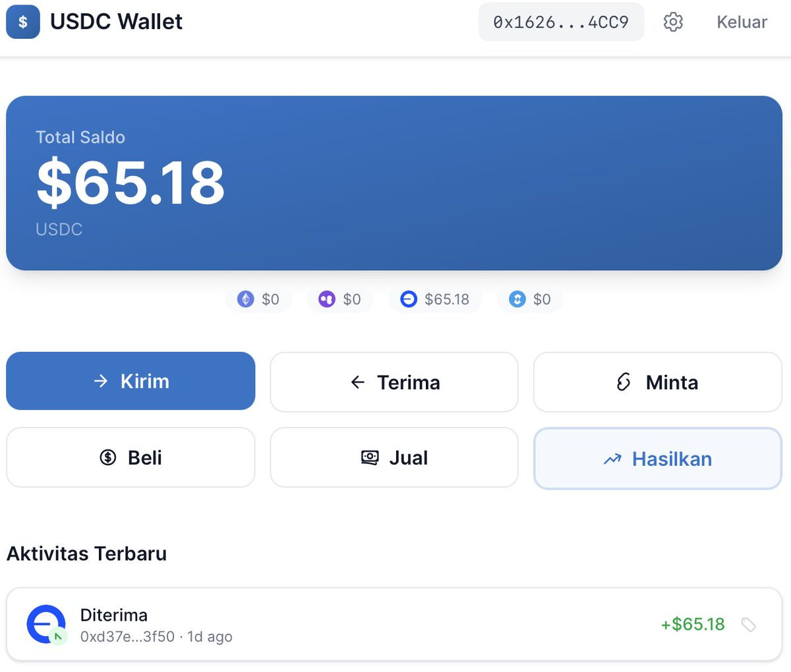The image size is (791, 672).
Task: Select the purple Polygon network $0 chip
Action: coord(339,299)
